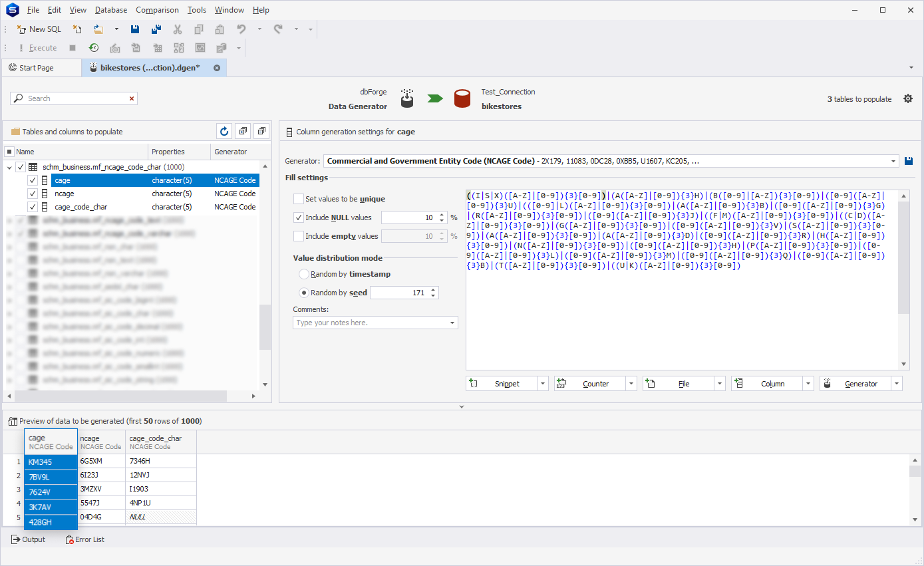The width and height of the screenshot is (924, 566).
Task: Toggle the select-all checkbox beside Name header
Action: 9,152
